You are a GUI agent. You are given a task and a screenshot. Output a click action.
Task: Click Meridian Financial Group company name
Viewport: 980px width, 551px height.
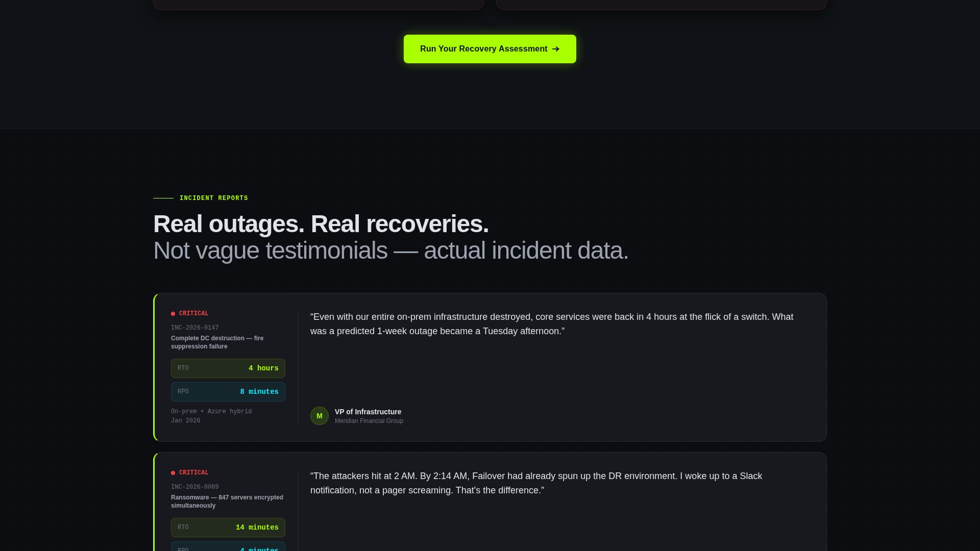click(x=369, y=420)
